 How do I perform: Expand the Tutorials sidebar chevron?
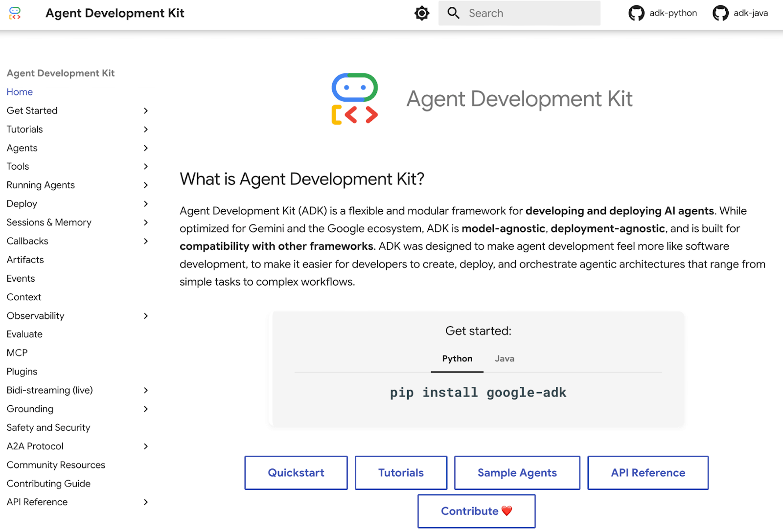point(145,130)
